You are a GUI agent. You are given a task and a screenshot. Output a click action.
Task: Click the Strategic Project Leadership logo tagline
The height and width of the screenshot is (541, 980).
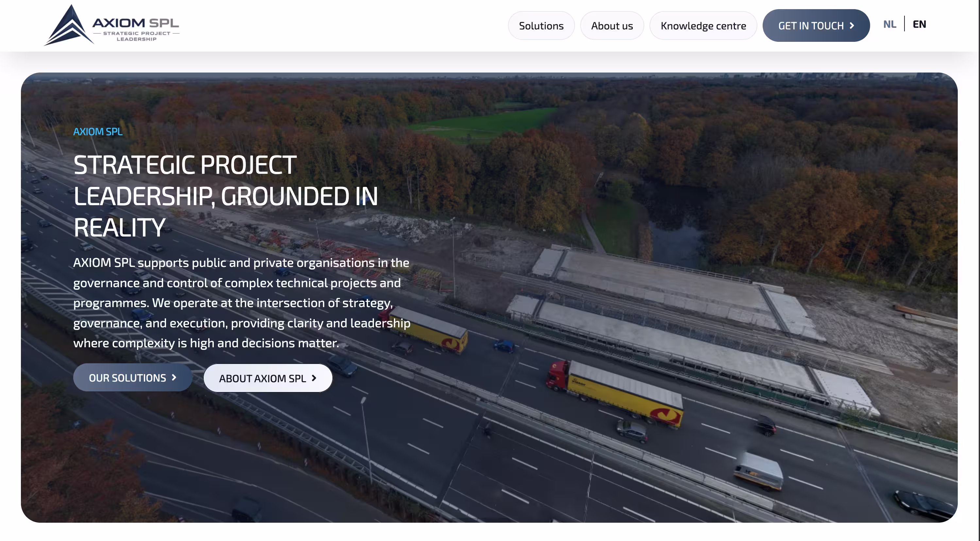[137, 36]
